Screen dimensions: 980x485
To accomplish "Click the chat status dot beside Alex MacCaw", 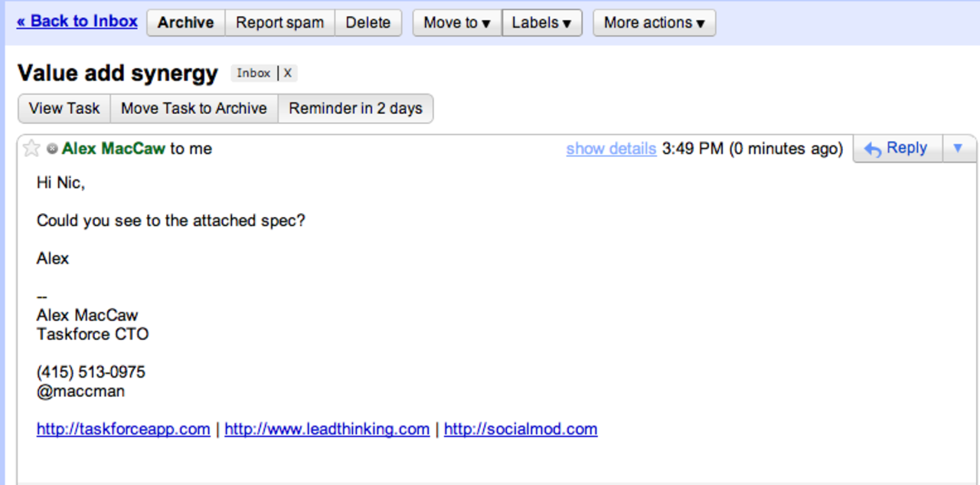I will [52, 149].
